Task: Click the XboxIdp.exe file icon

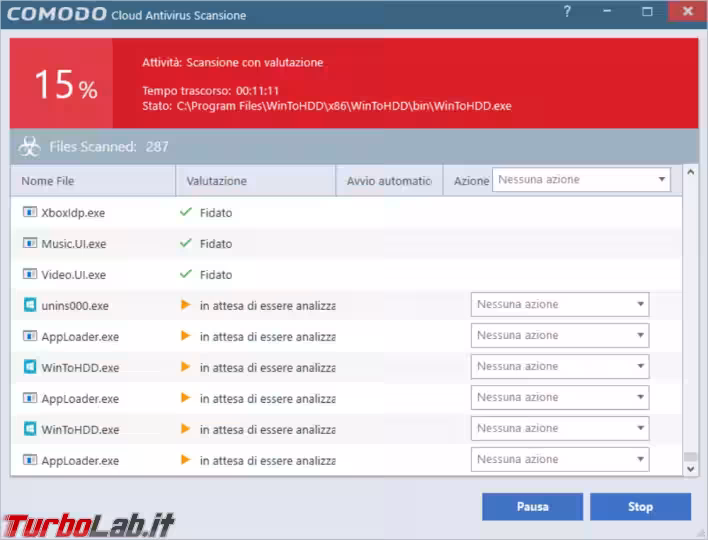Action: pos(30,212)
